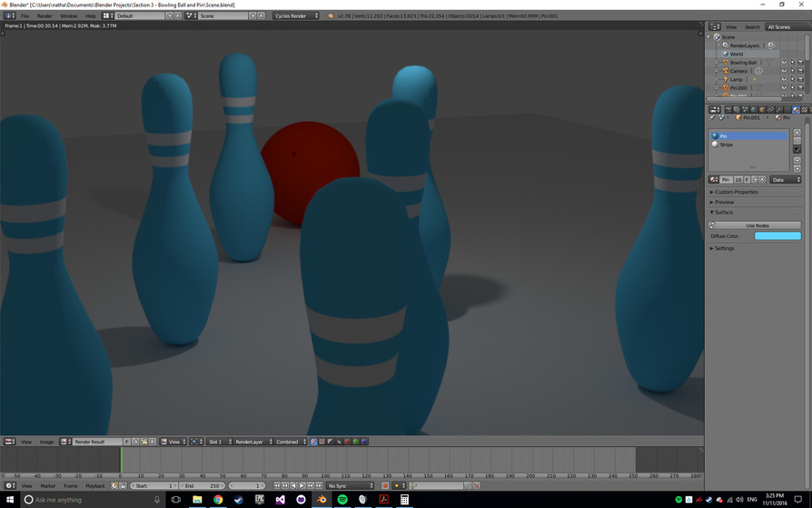The height and width of the screenshot is (508, 812).
Task: Open Spotify from the Windows taskbar
Action: pos(342,500)
